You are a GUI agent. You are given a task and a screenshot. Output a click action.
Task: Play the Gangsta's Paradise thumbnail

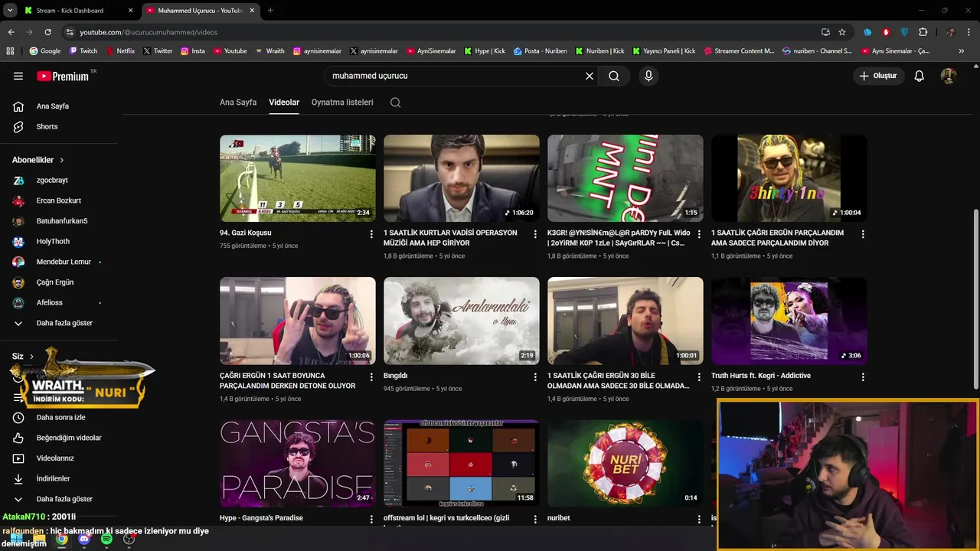coord(298,463)
